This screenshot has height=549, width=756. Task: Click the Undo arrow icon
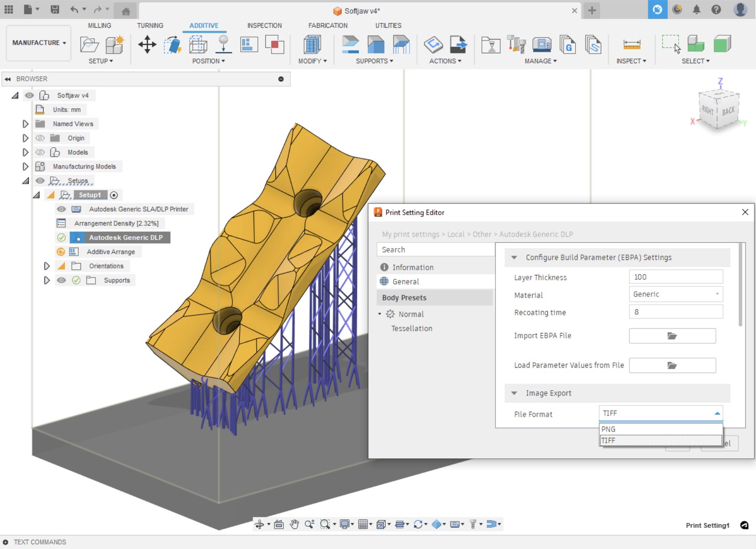[74, 10]
